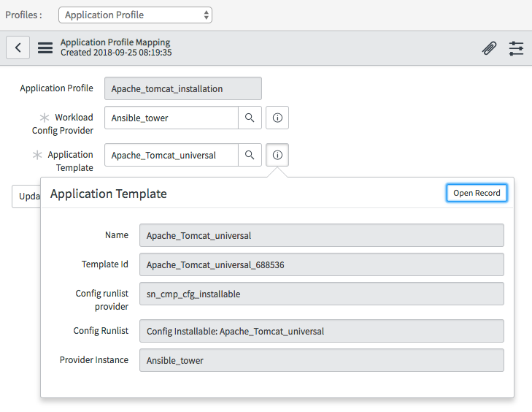The width and height of the screenshot is (532, 412).
Task: Click the 'Workload Config Provider' label
Action: pos(63,124)
